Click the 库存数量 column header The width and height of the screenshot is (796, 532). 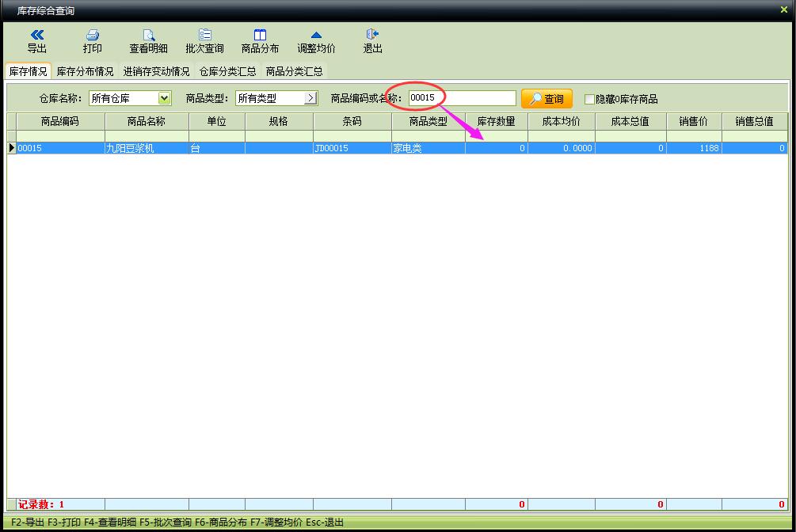click(x=496, y=121)
